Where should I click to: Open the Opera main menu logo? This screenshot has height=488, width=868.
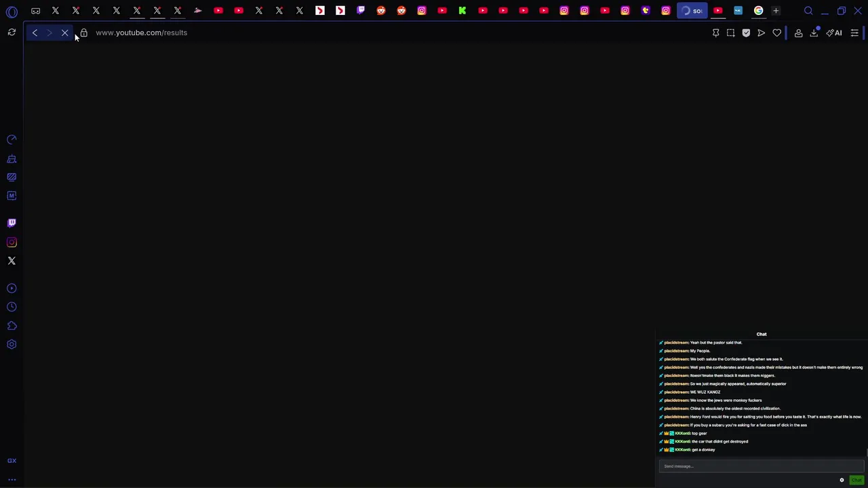[x=12, y=11]
